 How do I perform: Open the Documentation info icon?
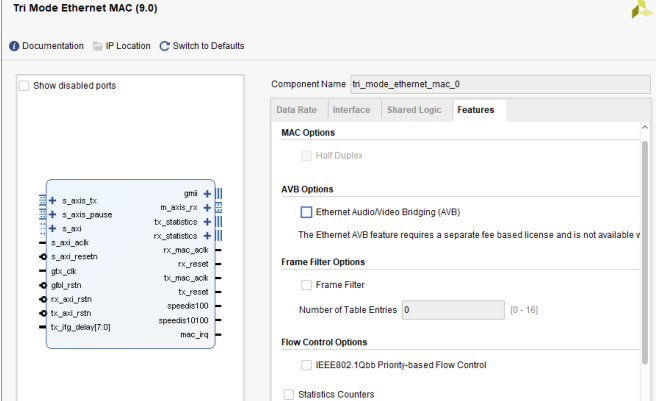click(x=14, y=46)
